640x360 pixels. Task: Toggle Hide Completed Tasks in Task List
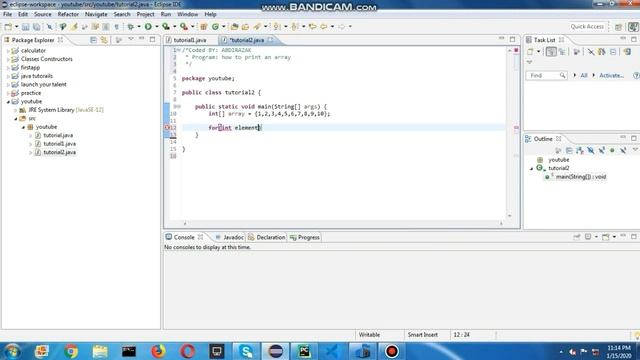[x=591, y=52]
